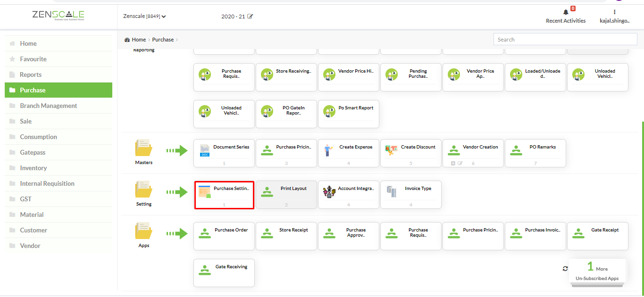644x297 pixels.
Task: Launch the Store Receipt app
Action: point(286,236)
